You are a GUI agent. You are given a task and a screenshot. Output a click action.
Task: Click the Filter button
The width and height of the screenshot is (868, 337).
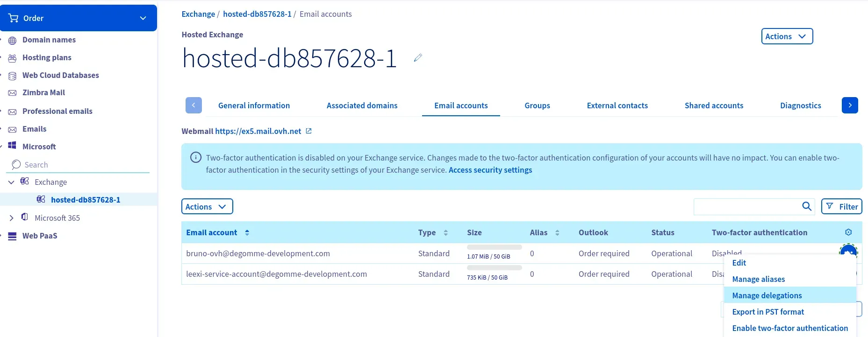click(x=841, y=206)
